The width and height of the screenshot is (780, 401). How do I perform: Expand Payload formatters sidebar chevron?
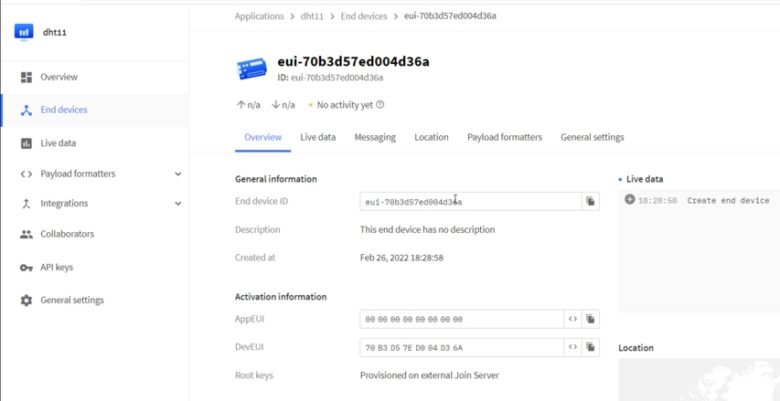click(178, 174)
